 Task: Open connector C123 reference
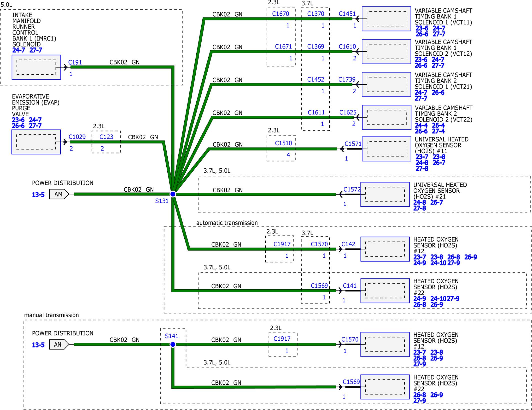click(106, 137)
